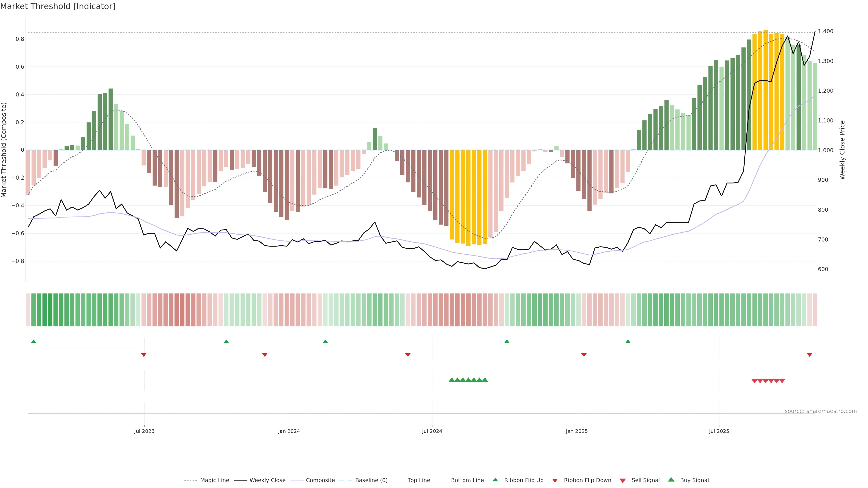Screen dimensions: 868x488
Task: Click the last red sell signal triangle in cluster
Action: tap(782, 381)
